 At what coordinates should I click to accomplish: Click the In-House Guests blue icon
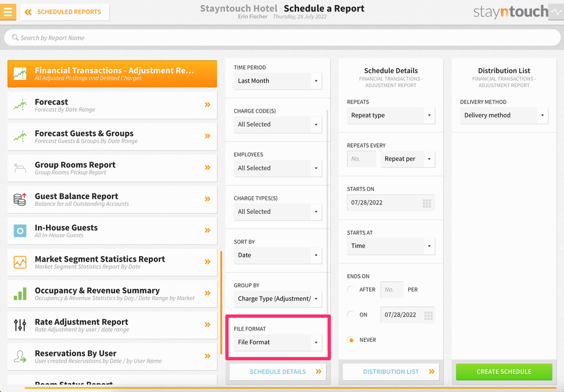click(20, 231)
